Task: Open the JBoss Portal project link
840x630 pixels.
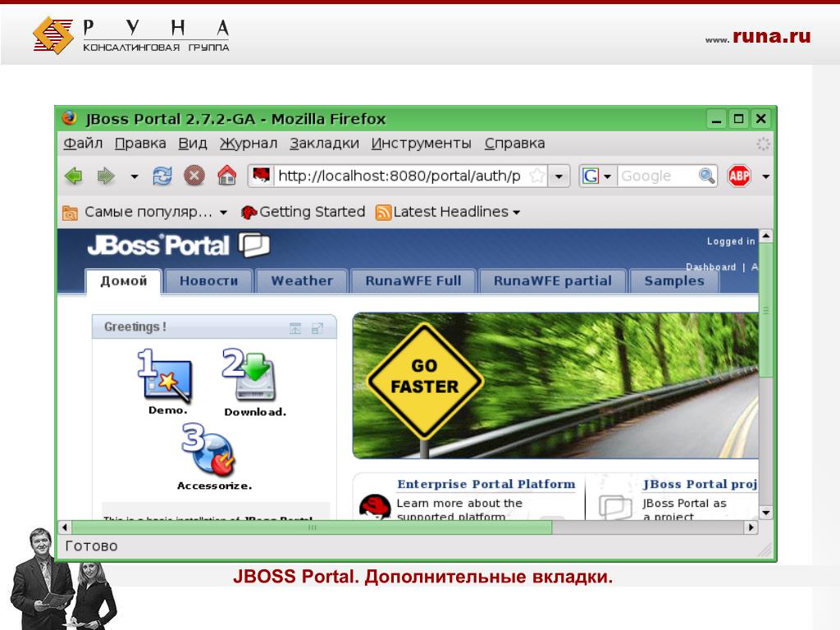Action: [x=701, y=484]
